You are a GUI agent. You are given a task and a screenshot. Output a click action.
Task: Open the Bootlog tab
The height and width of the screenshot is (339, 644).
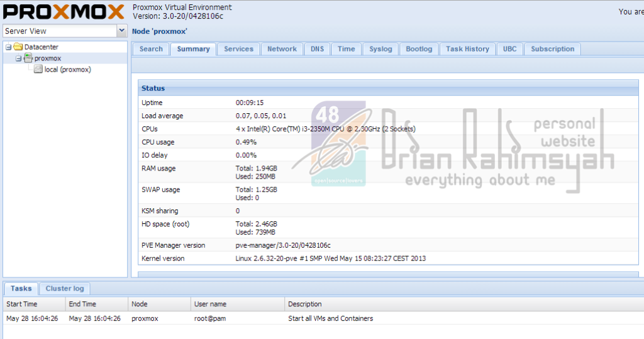click(419, 49)
